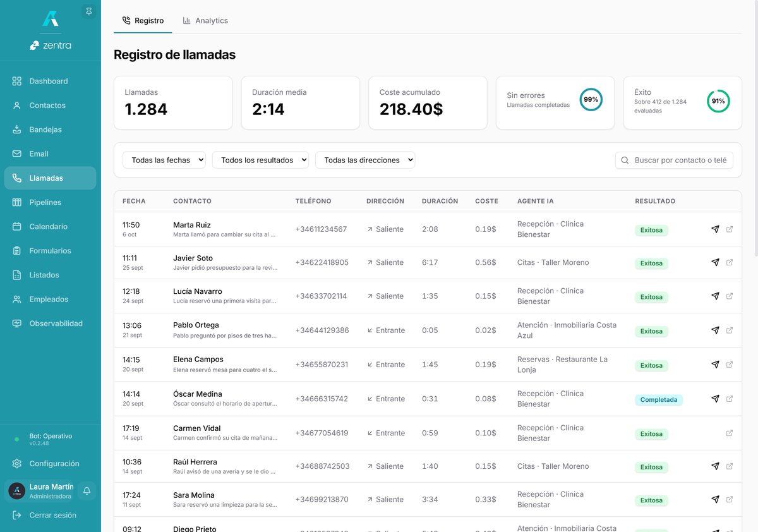Click the 91% Éxito progress ring
758x532 pixels.
tap(718, 101)
